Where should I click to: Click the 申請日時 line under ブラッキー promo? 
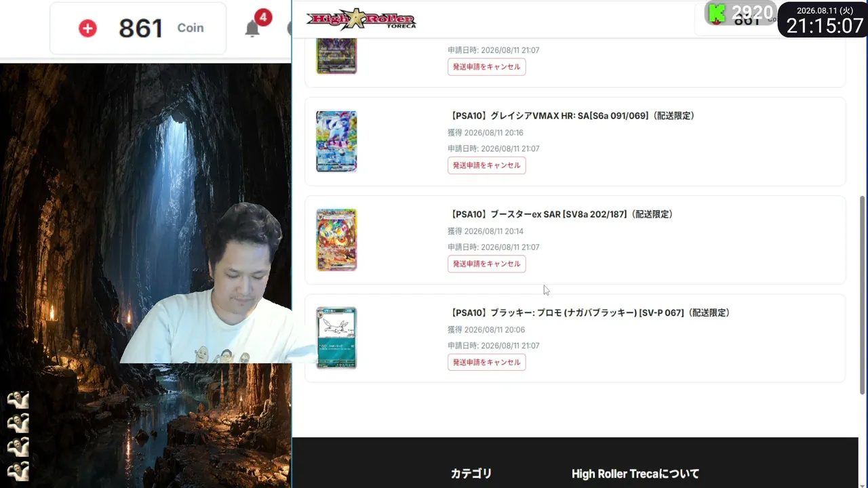[494, 346]
